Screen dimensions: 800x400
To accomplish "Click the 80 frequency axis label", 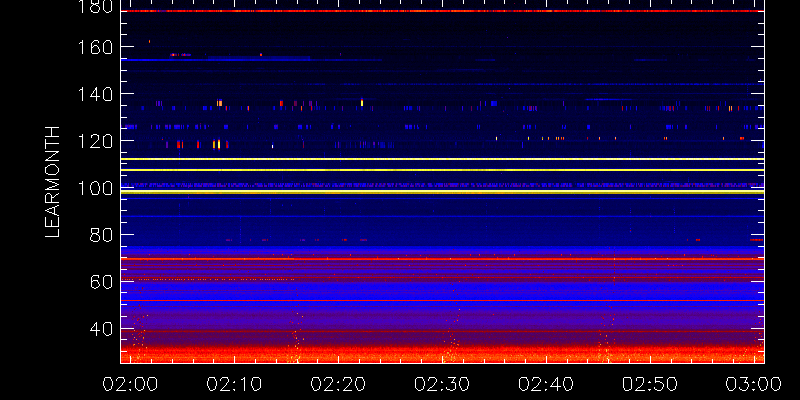I will pyautogui.click(x=102, y=235).
